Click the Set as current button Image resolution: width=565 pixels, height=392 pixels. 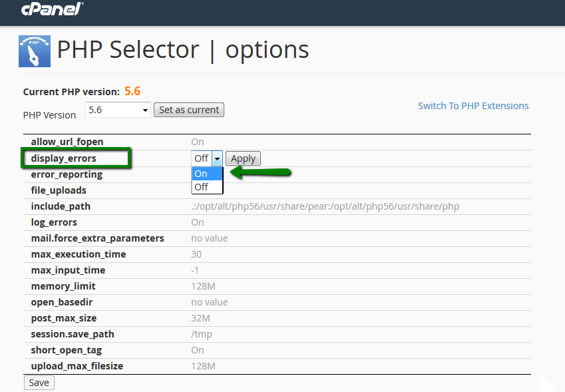[x=189, y=110]
